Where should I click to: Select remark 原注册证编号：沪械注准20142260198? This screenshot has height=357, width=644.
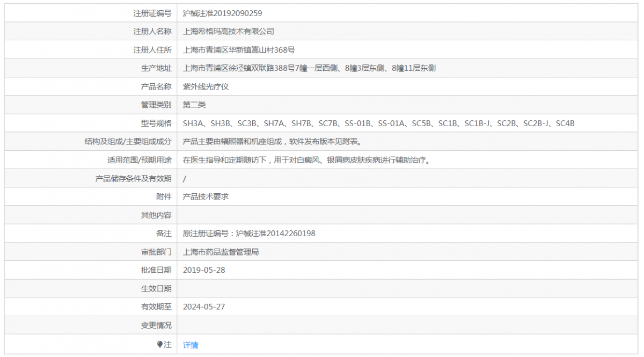[x=249, y=234]
